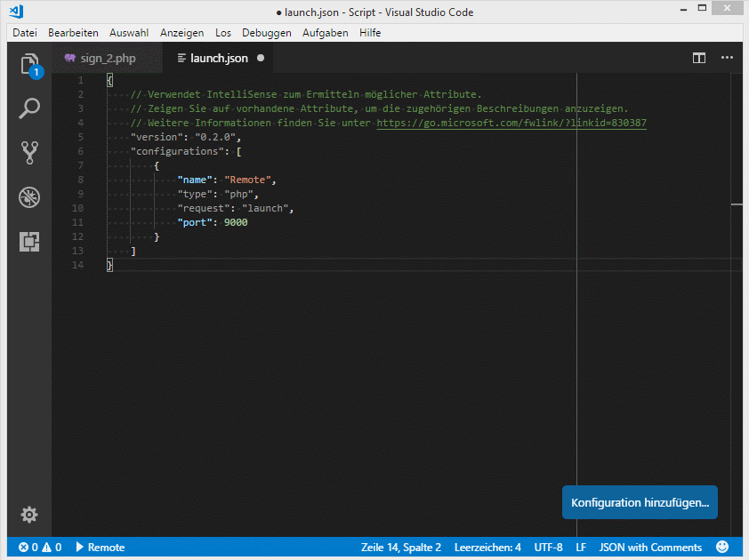Screen dimensions: 749x560
Task: Start the Remote debug configuration in status bar
Action: point(100,548)
